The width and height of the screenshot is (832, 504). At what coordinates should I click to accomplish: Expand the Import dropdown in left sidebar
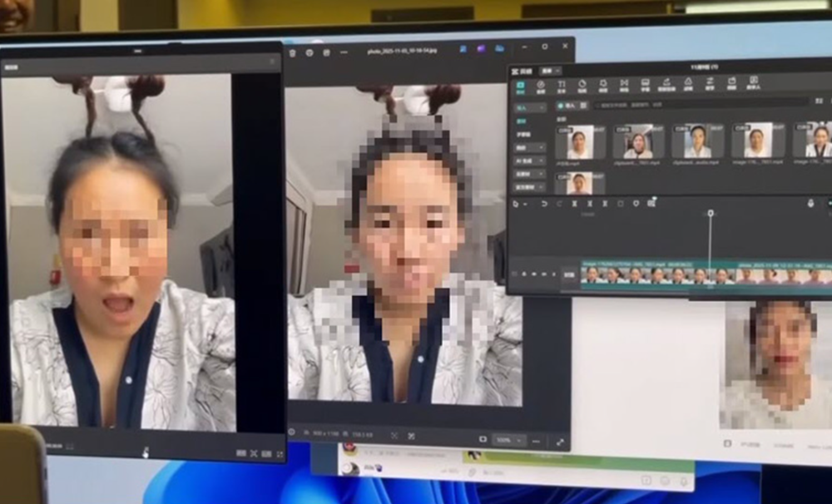pos(529,106)
